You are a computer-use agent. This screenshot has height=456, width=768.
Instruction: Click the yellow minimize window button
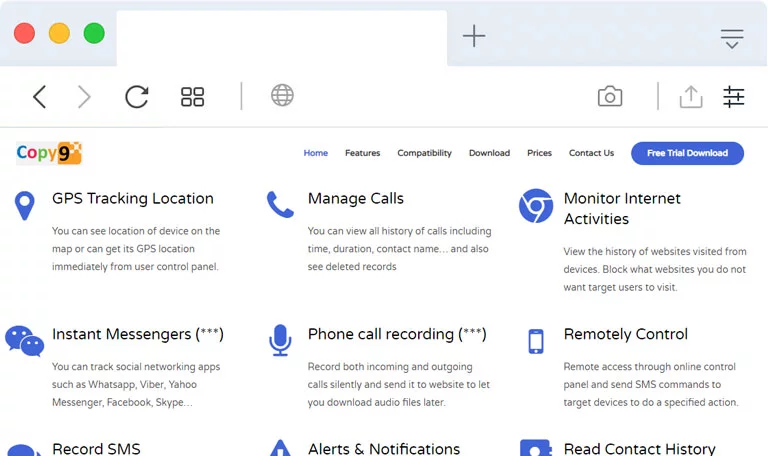[59, 33]
